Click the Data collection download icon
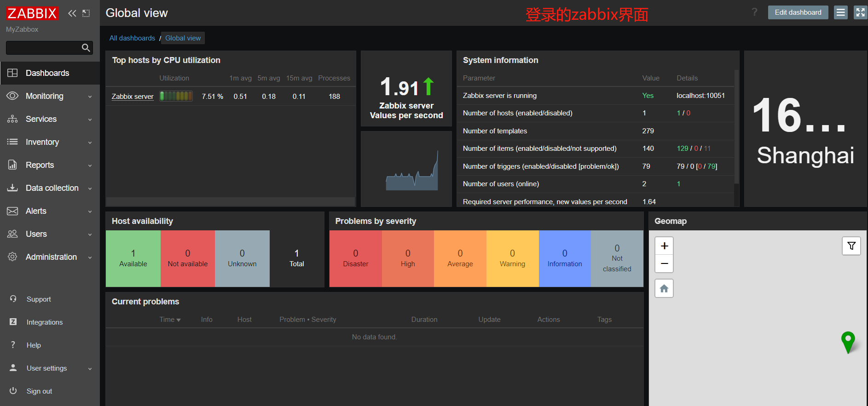The height and width of the screenshot is (406, 868). [12, 188]
